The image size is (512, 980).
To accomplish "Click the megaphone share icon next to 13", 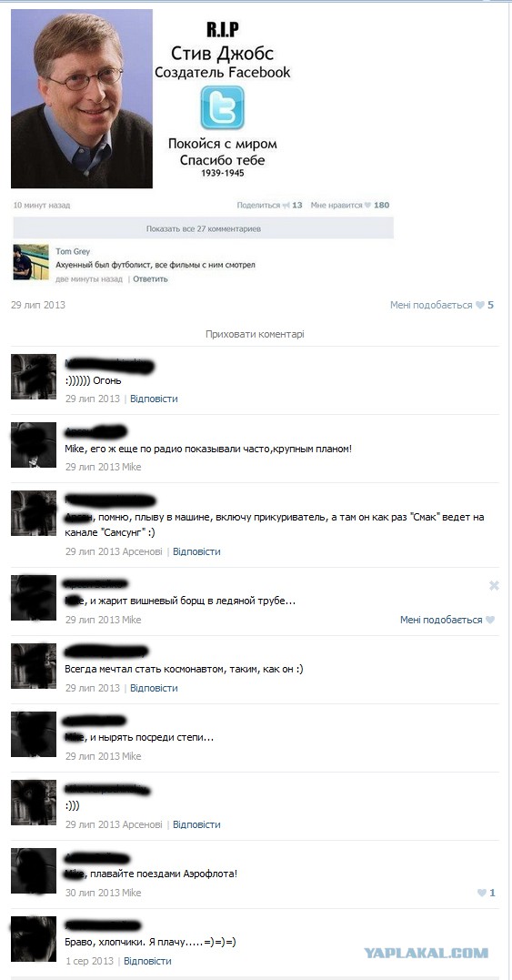I will 286,205.
